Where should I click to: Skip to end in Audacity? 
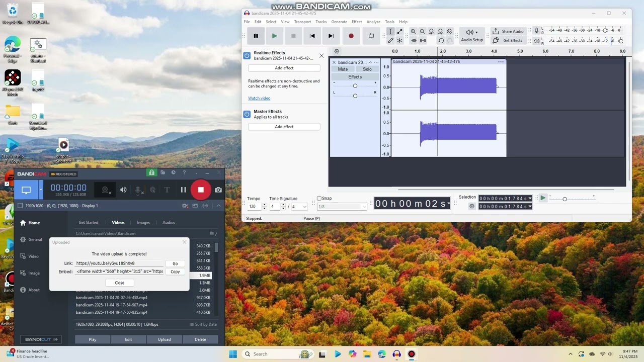tap(331, 36)
